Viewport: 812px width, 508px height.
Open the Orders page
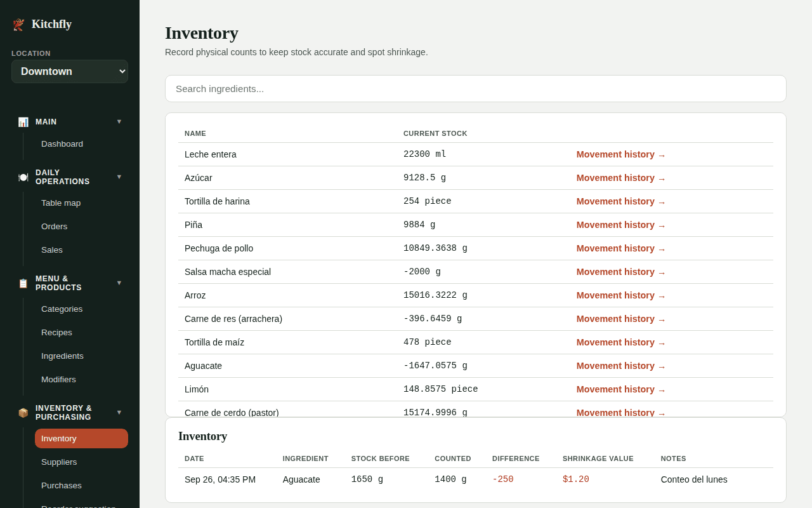click(81, 227)
